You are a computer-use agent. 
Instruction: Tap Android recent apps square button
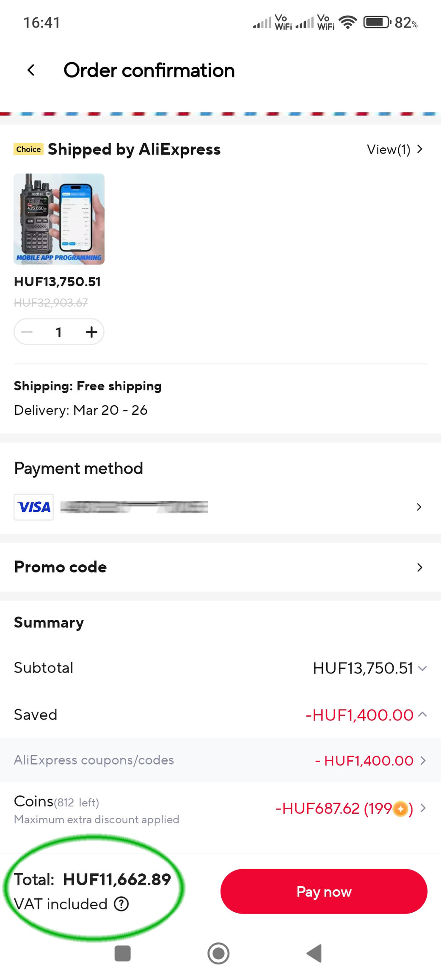pyautogui.click(x=123, y=953)
